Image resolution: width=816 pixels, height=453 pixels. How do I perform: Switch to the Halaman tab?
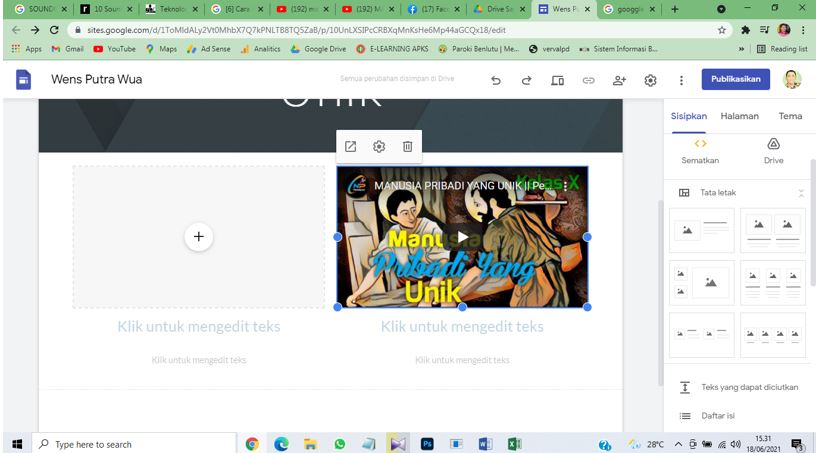(x=739, y=116)
